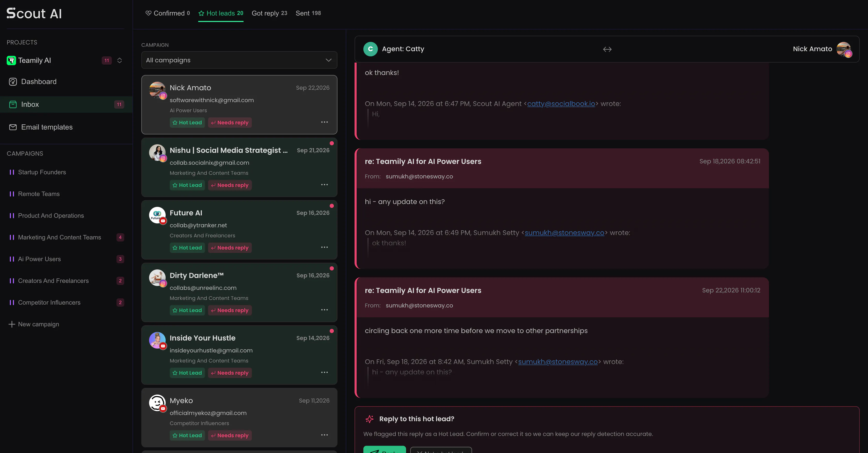Click the Sep 21,2026 date on Nishu card
Screen dimensions: 868x453
pos(313,150)
